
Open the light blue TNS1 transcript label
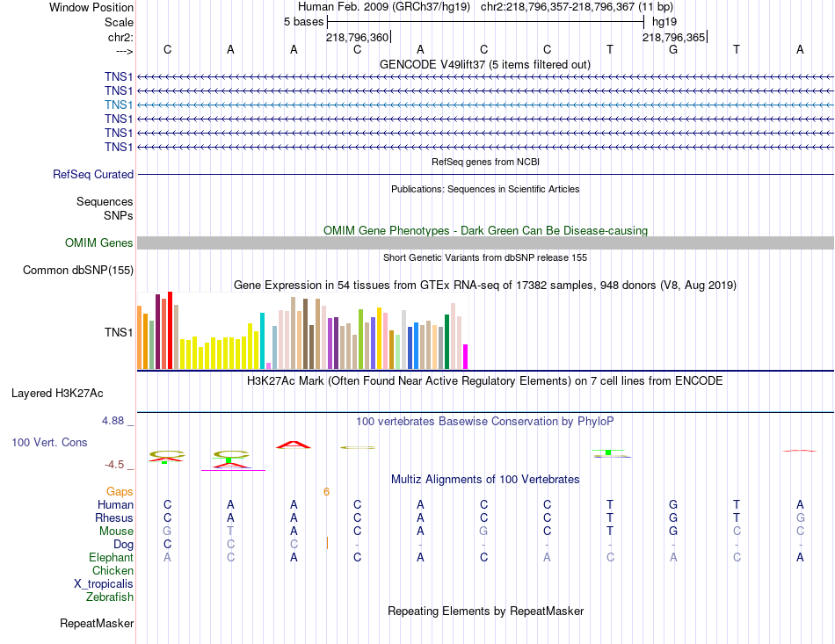[119, 105]
